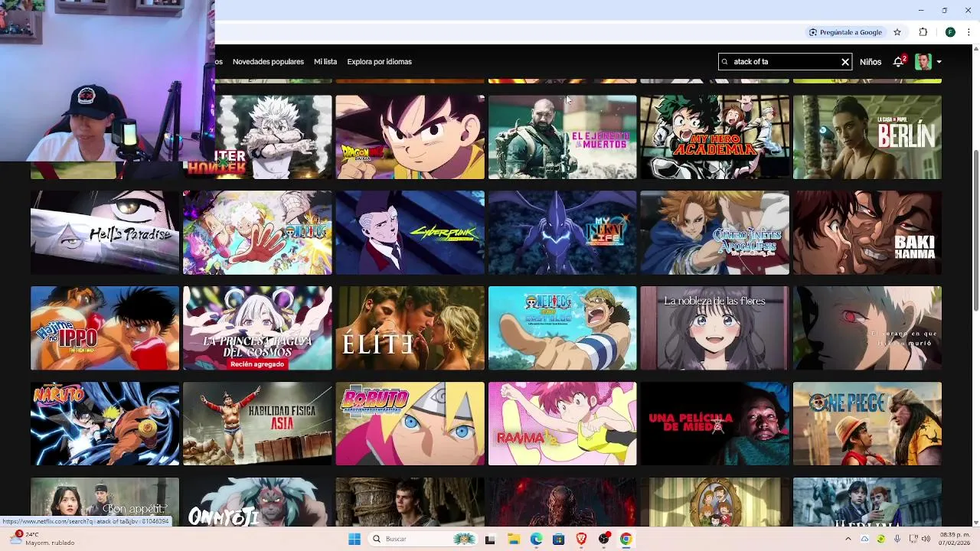Open the volume icon in system tray
The width and height of the screenshot is (980, 551).
click(x=926, y=539)
